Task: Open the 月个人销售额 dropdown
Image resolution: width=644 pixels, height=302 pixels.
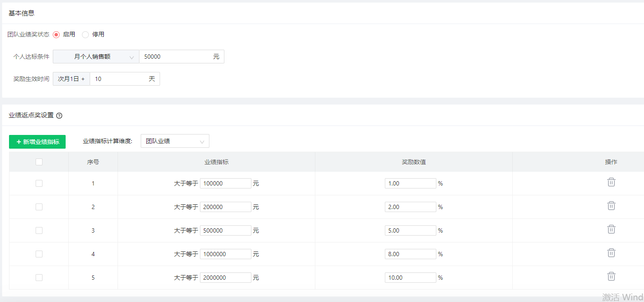Action: [96, 57]
